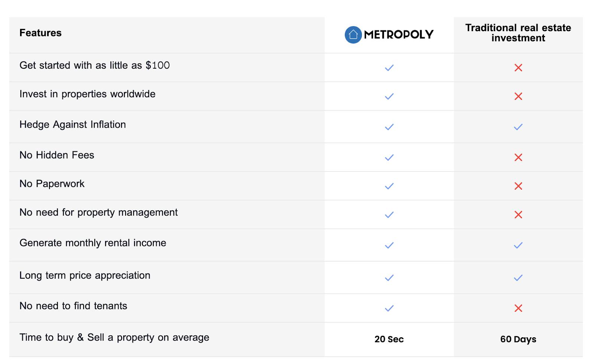Image resolution: width=594 pixels, height=364 pixels.
Task: Click the METROPOLY brand name text
Action: coord(399,35)
